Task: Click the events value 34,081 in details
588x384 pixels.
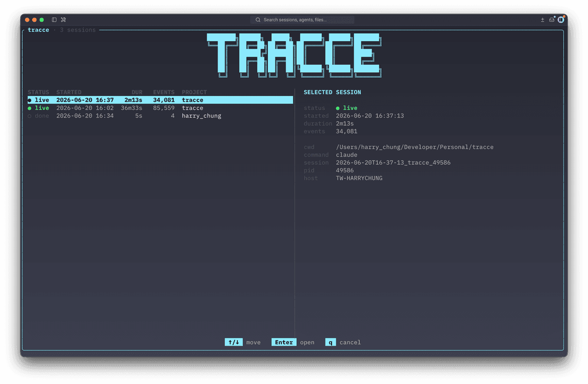Action: tap(346, 132)
